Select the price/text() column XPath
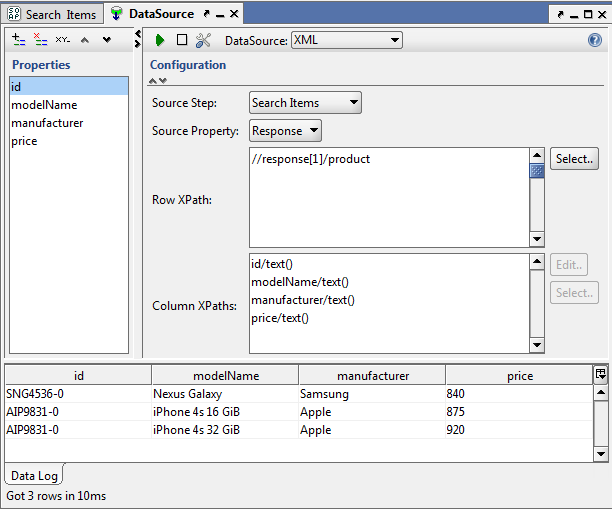612x509 pixels. [x=390, y=318]
